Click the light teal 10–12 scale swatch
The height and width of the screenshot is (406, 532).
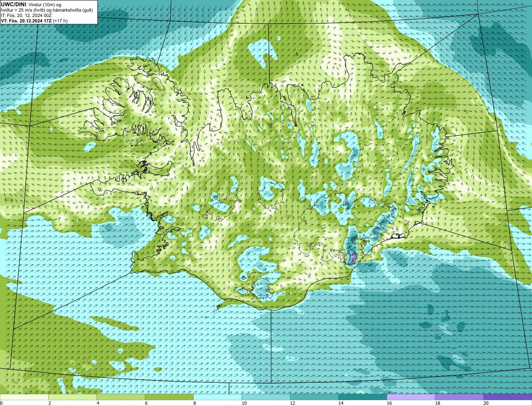point(266,397)
